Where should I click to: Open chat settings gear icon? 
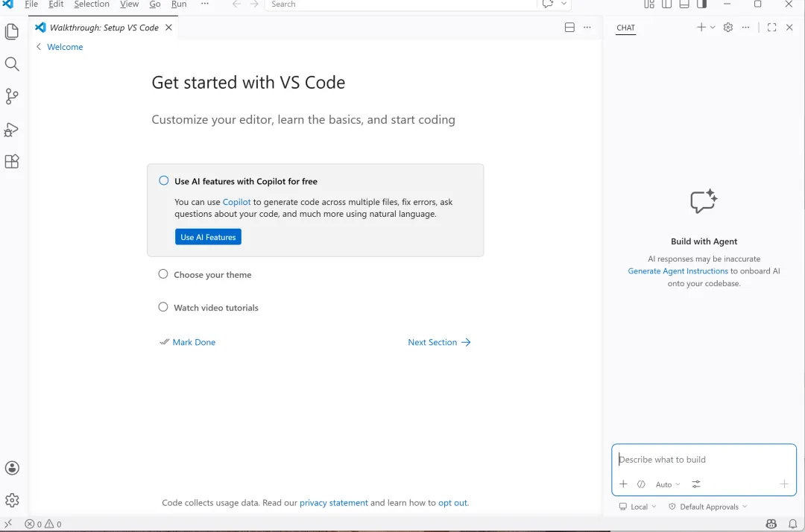(728, 27)
